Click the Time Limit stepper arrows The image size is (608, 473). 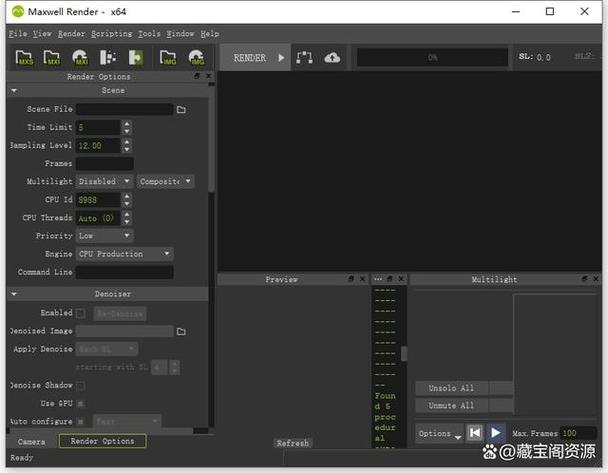point(127,128)
